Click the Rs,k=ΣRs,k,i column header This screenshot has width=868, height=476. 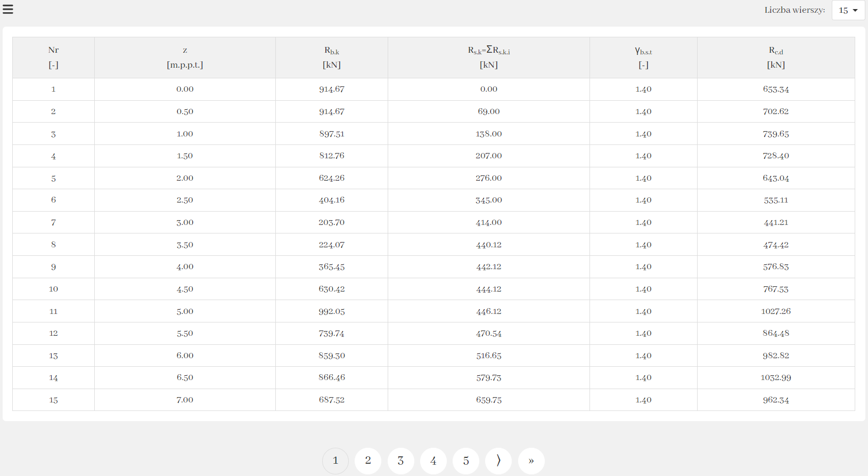[x=488, y=57]
